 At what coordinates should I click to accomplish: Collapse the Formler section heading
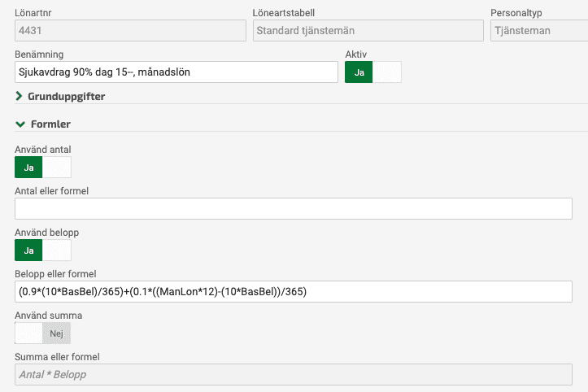coord(50,125)
